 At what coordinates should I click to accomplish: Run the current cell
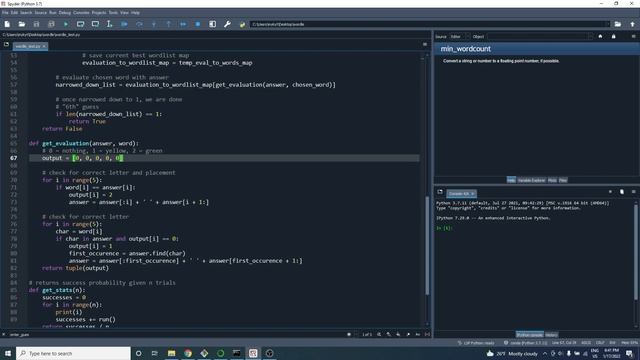pos(80,24)
